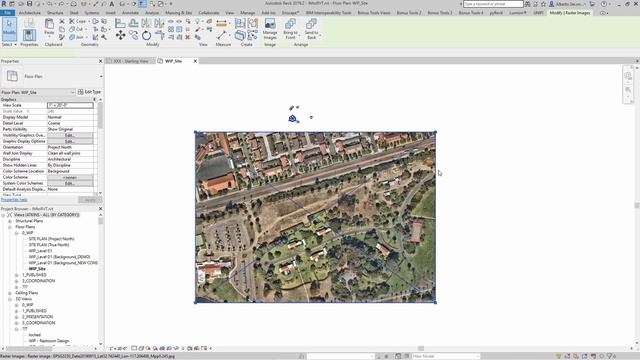Select the Copy element tool icon

(x=133, y=36)
